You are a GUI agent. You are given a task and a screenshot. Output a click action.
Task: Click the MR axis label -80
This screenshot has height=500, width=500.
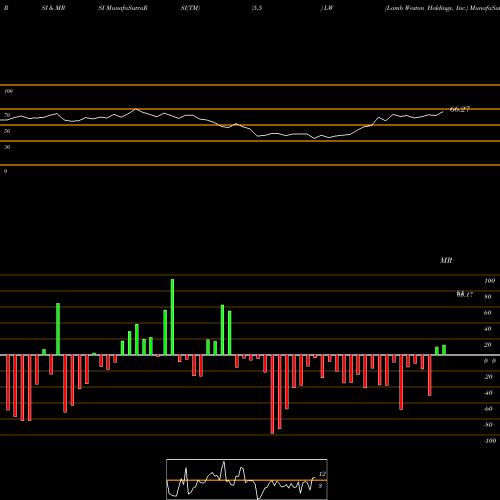tap(488, 425)
